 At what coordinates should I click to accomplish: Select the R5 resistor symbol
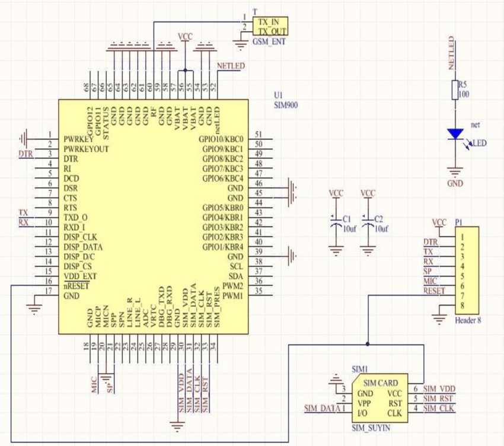pyautogui.click(x=455, y=91)
